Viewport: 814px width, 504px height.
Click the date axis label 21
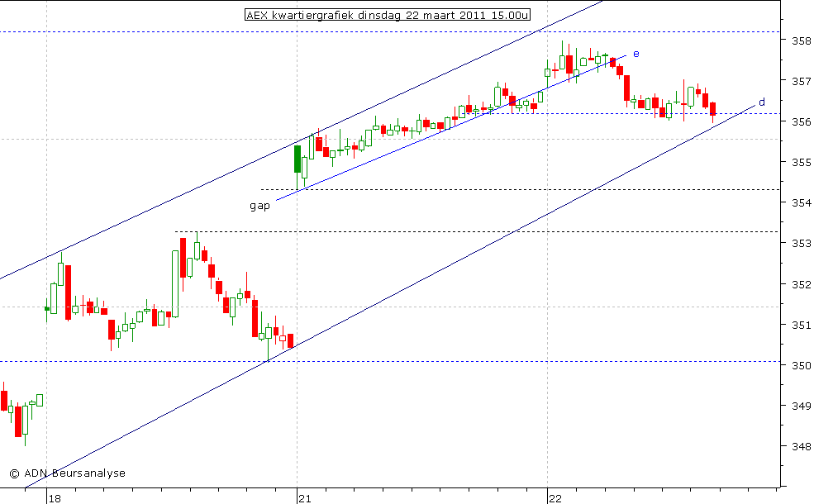[x=305, y=498]
